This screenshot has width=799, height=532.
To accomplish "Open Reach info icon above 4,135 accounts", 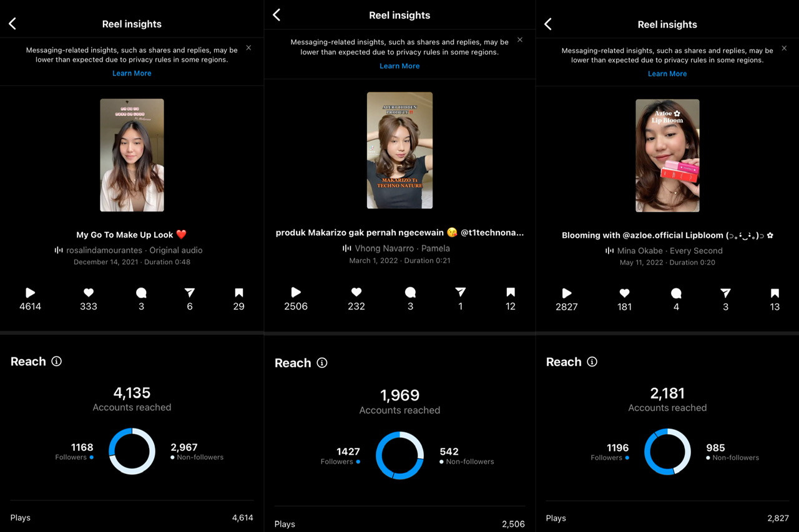I will coord(57,361).
